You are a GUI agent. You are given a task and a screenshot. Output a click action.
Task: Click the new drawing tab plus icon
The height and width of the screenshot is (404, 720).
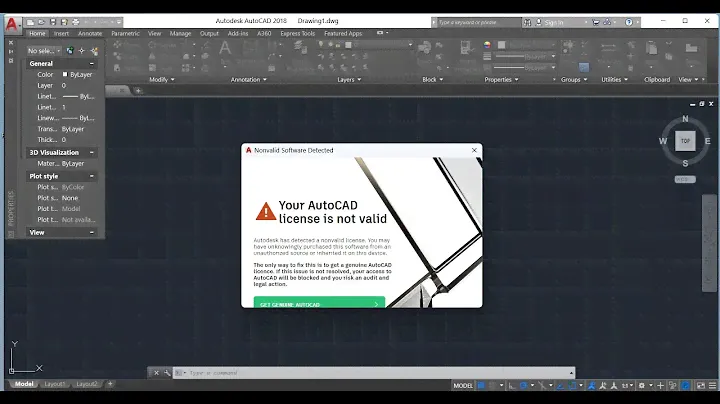pyautogui.click(x=139, y=91)
